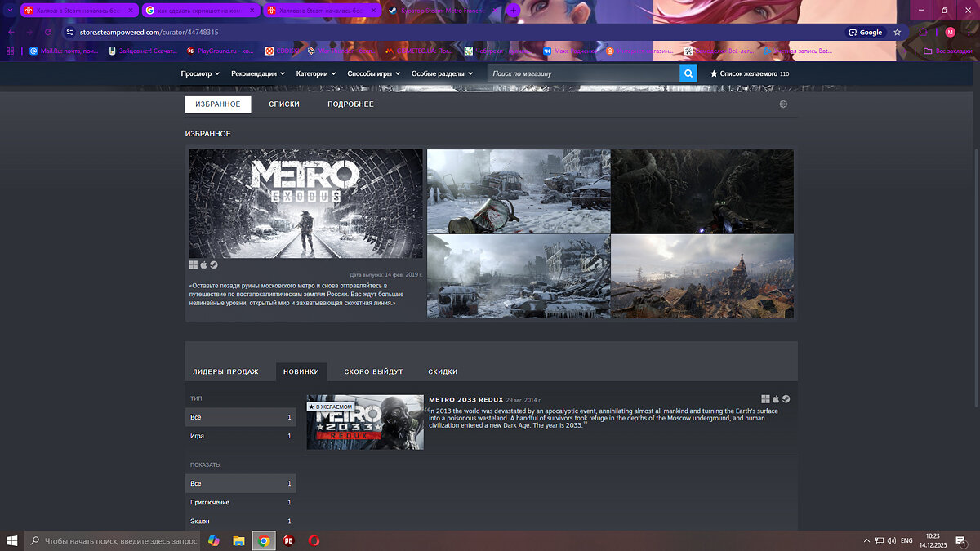The width and height of the screenshot is (980, 551).
Task: Open curator settings gear icon
Action: (x=783, y=104)
